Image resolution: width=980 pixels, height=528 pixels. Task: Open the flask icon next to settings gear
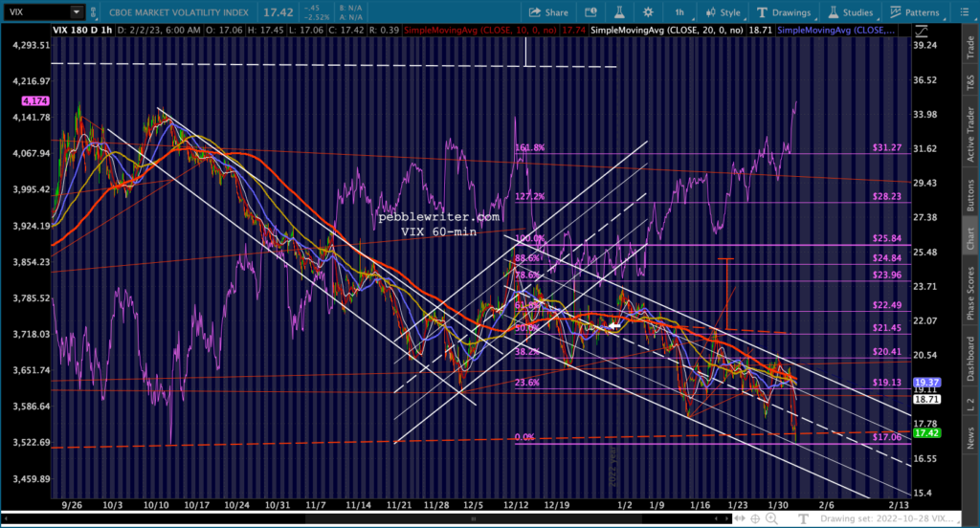pyautogui.click(x=619, y=11)
